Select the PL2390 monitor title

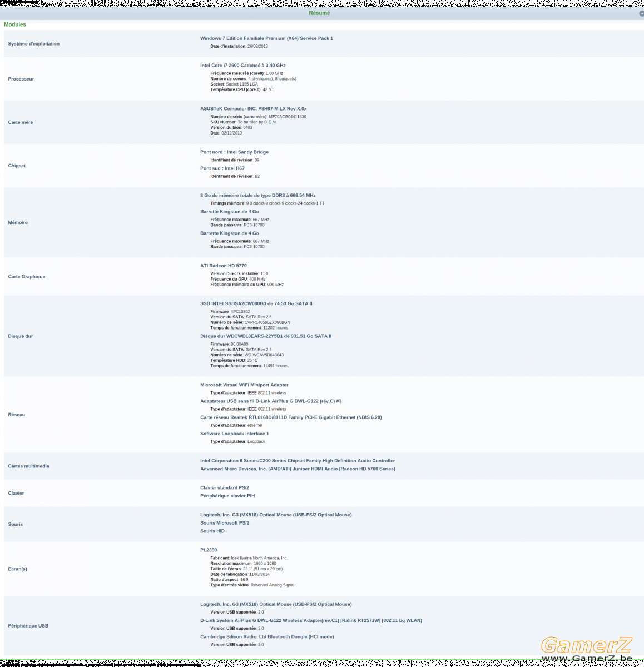(x=209, y=550)
